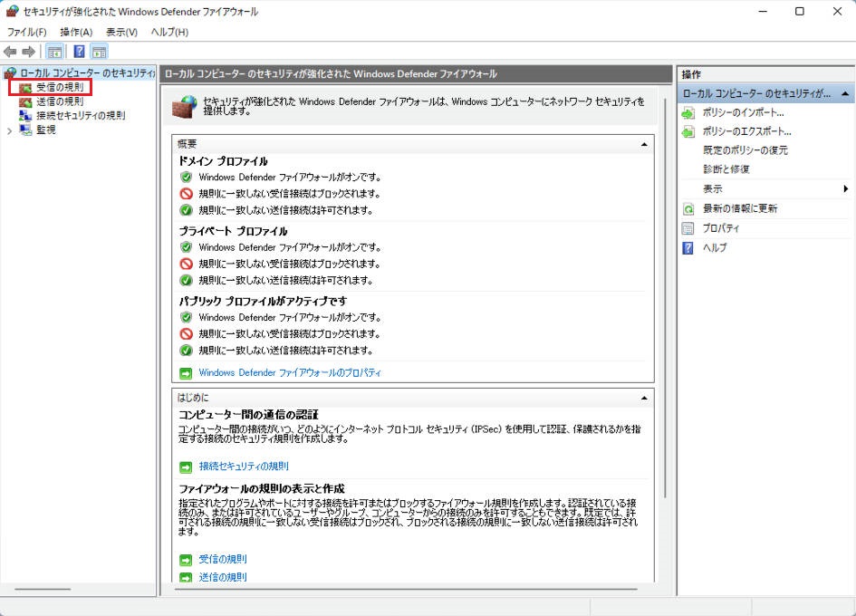Image resolution: width=856 pixels, height=616 pixels.
Task: Click the firewall app icon in title bar
Action: 12,12
